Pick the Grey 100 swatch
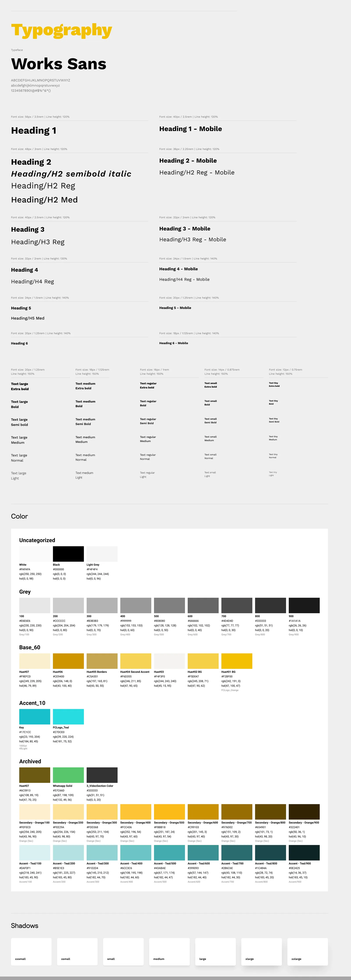 click(x=35, y=605)
